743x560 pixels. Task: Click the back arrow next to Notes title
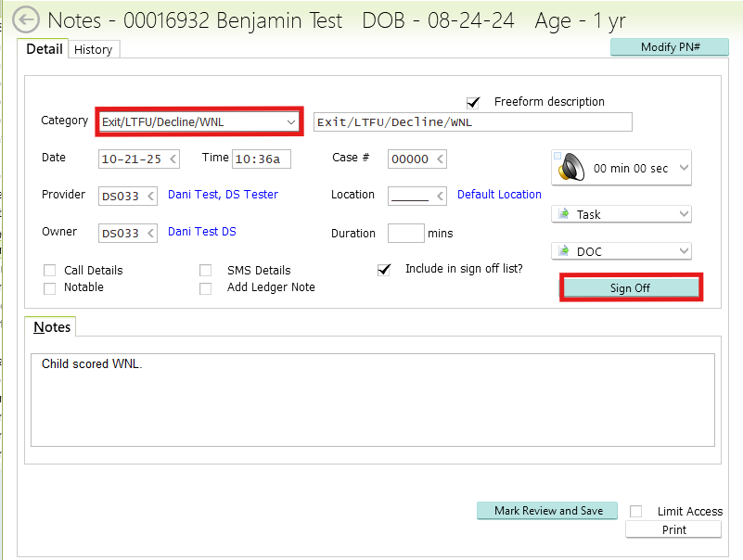click(x=25, y=20)
